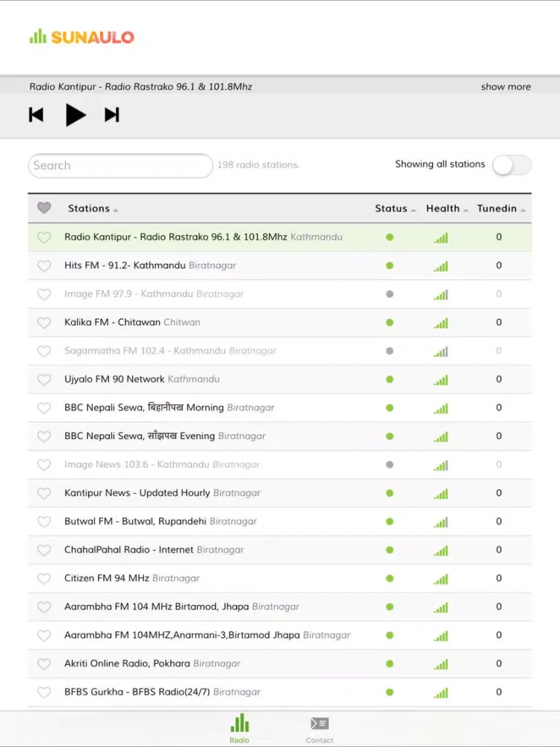
Task: Select Ujyalo FM 90 Network station
Action: (x=279, y=379)
